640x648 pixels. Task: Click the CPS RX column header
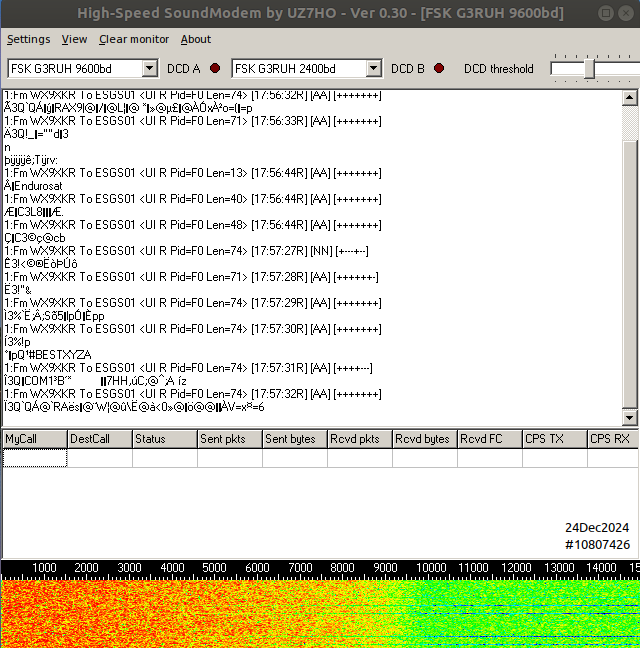(613, 439)
